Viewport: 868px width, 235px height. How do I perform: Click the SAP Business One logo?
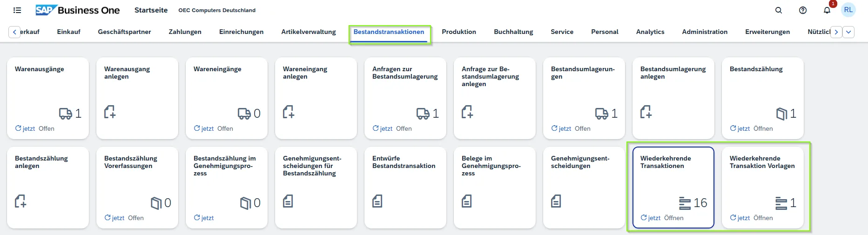(x=78, y=10)
